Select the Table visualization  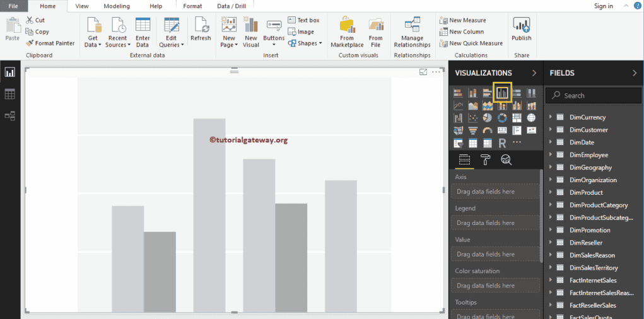coord(472,143)
